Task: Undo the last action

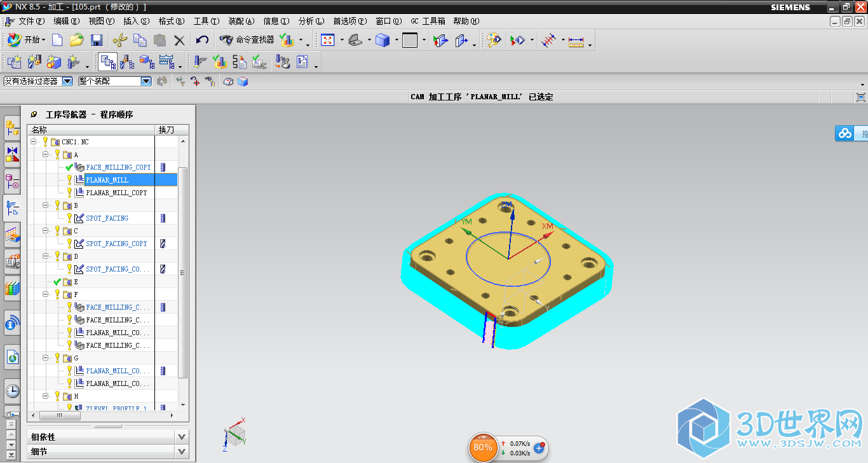Action: point(202,40)
